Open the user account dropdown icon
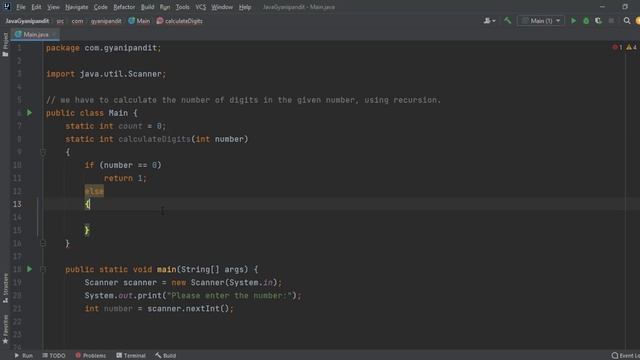The height and width of the screenshot is (360, 640). coord(489,21)
